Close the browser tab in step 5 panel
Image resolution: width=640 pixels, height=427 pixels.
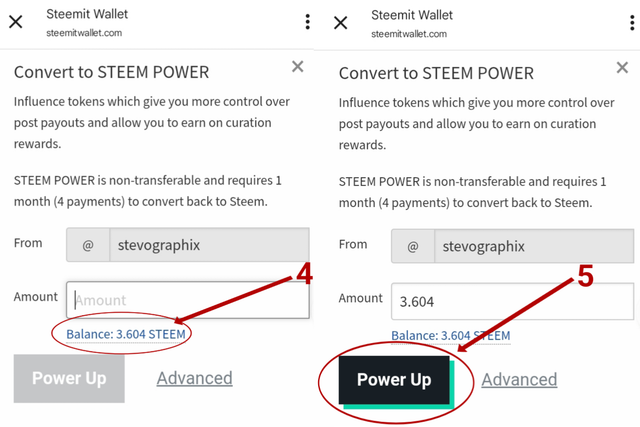340,23
